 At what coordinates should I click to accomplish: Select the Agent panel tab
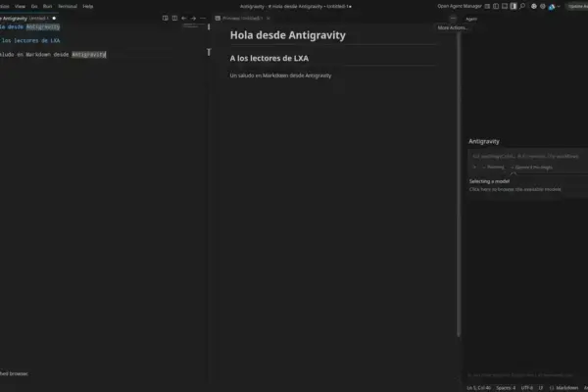(471, 19)
